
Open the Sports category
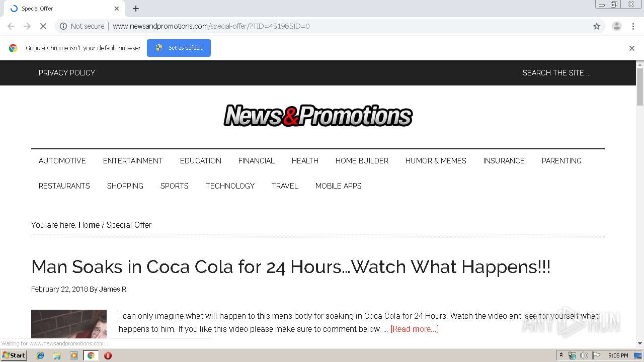[x=175, y=186]
